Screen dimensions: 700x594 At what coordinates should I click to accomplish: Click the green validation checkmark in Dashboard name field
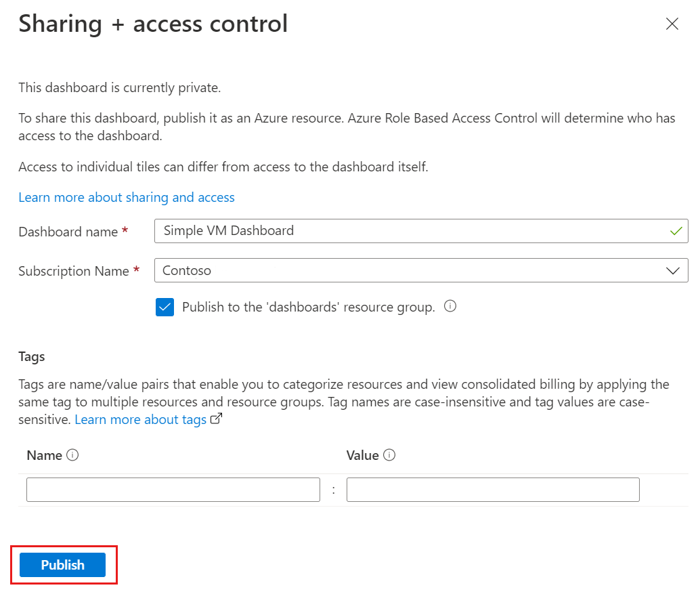pos(675,231)
